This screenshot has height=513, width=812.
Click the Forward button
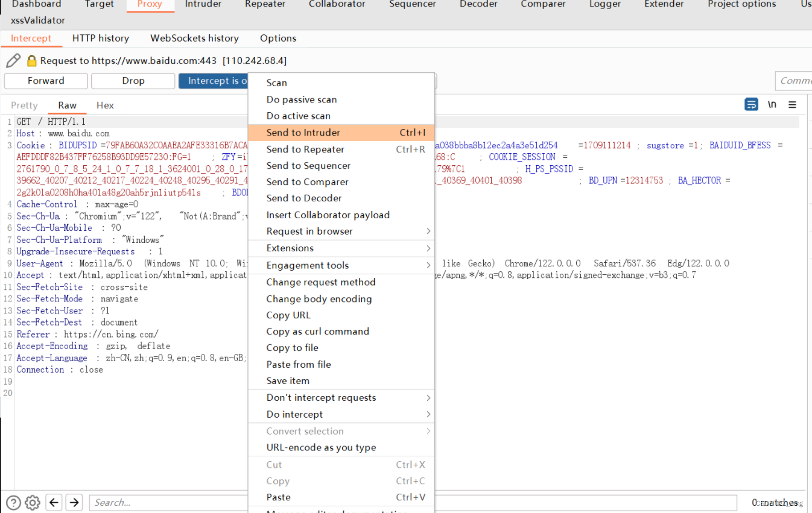(x=45, y=80)
